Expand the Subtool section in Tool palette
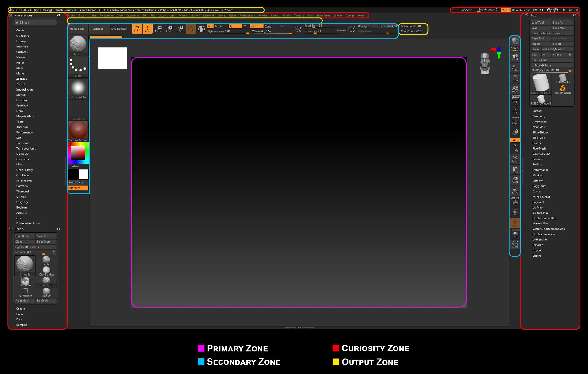Screen dimensions: 588x374 (537, 111)
